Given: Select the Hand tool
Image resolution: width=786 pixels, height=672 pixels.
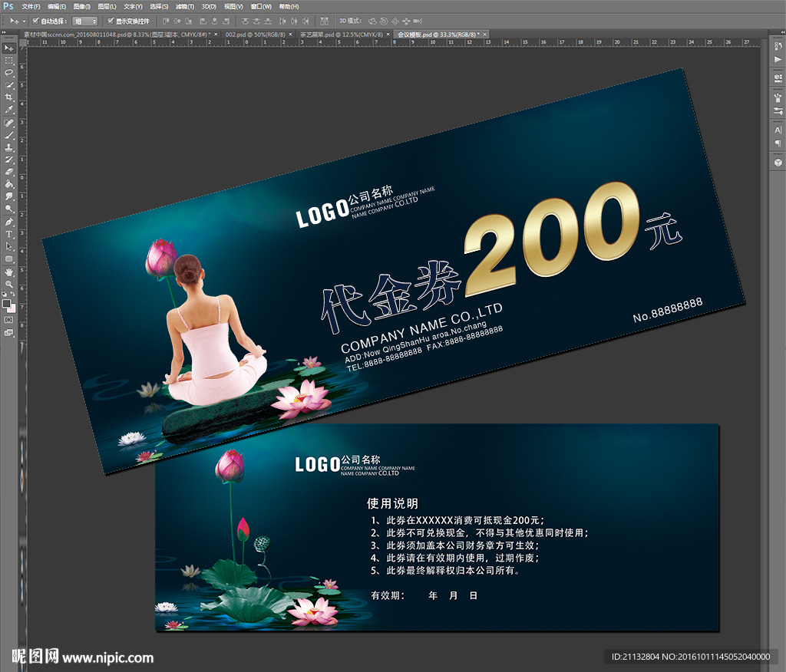Looking at the screenshot, I should click(9, 272).
